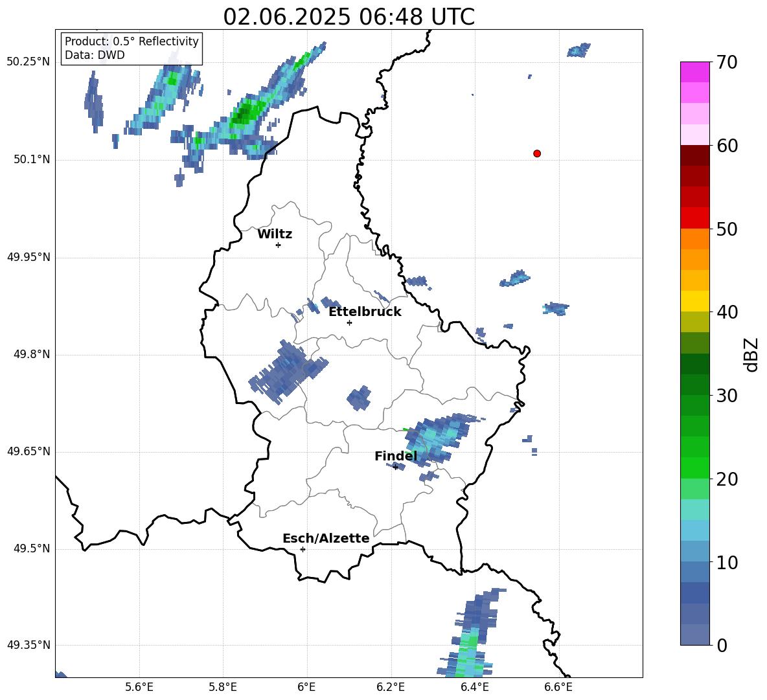Click the 6.2°E longitude label
767x700 pixels.
tap(391, 687)
